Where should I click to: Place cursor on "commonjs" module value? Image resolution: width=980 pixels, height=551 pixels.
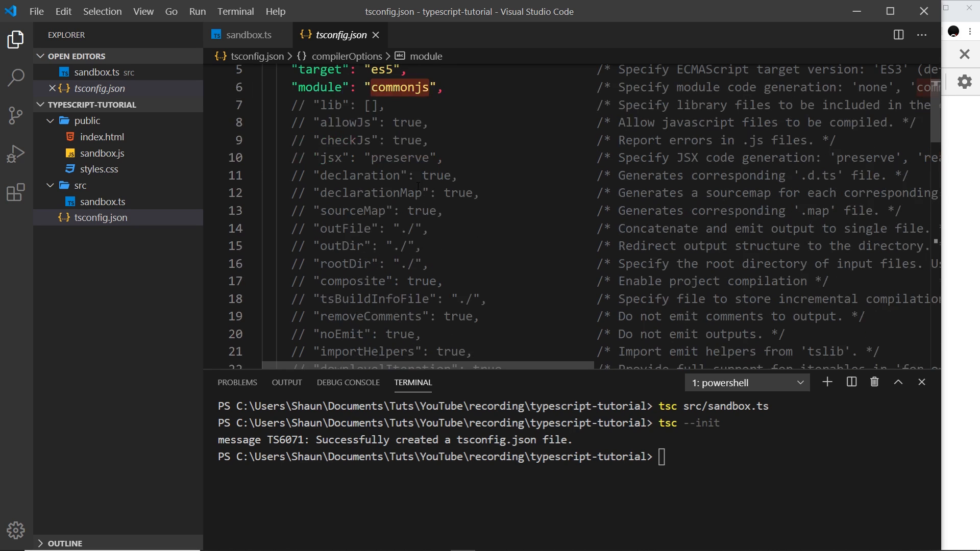400,87
